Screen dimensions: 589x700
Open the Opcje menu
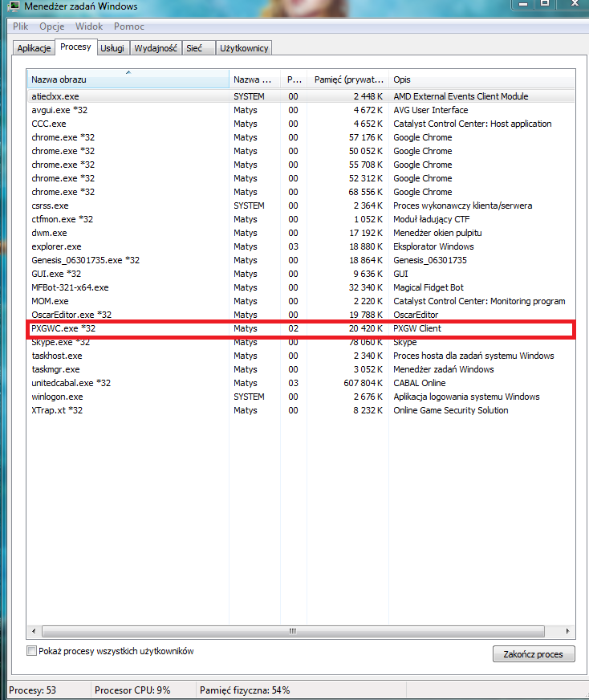pyautogui.click(x=52, y=26)
